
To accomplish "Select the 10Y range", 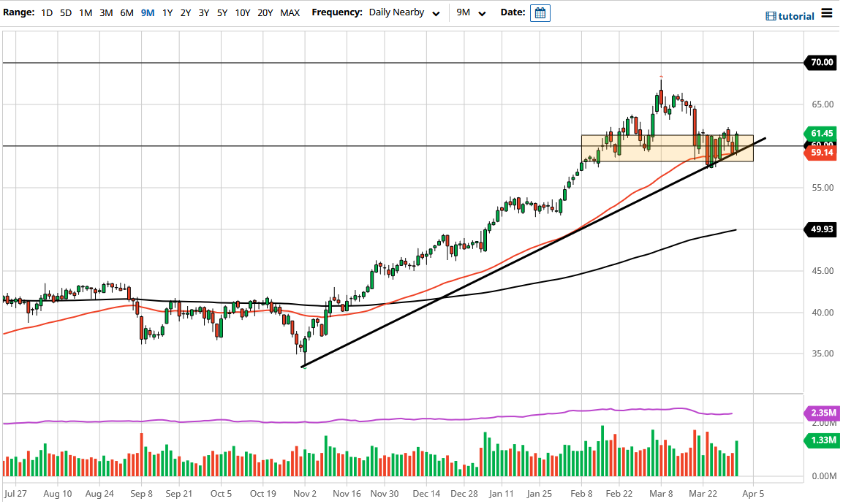I will pos(242,12).
